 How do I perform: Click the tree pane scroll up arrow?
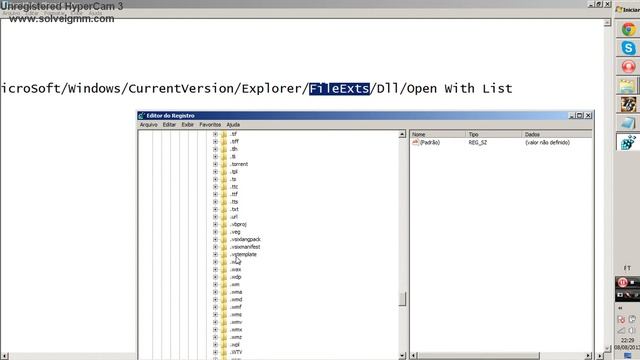tap(402, 134)
